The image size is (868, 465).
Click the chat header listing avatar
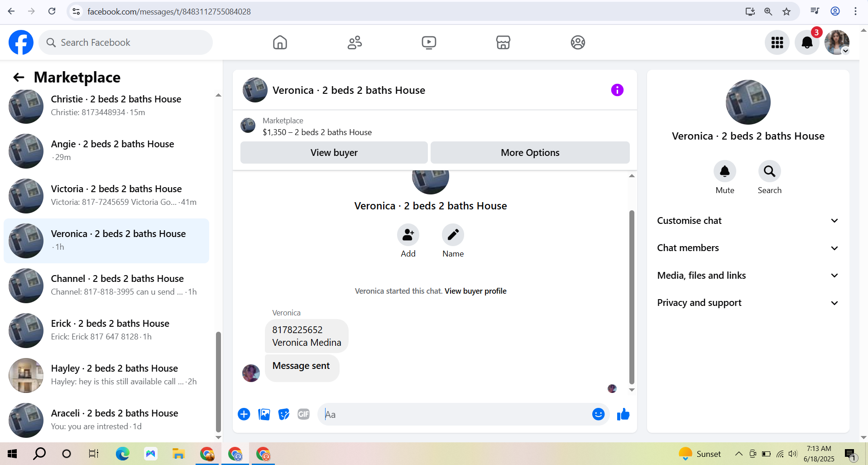pyautogui.click(x=255, y=90)
